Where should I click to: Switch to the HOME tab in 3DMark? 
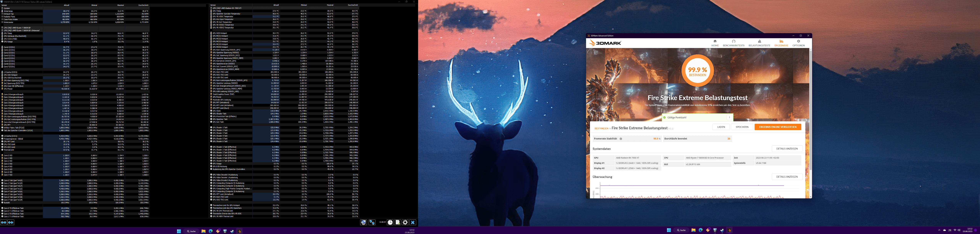point(715,43)
